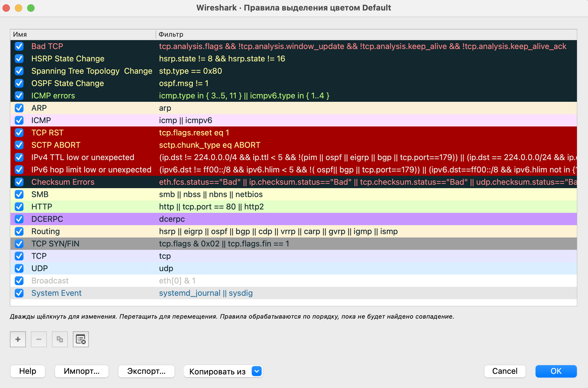Clear all coloring rules
Screen dimensions: 588x388
[x=81, y=339]
